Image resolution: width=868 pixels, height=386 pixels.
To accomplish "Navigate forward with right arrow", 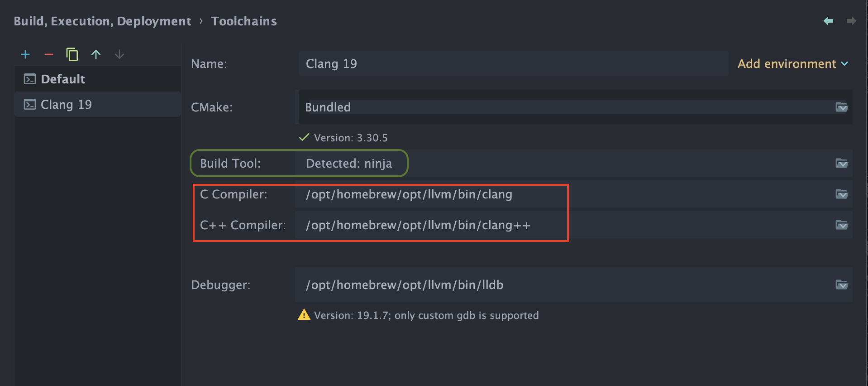I will pos(851,21).
